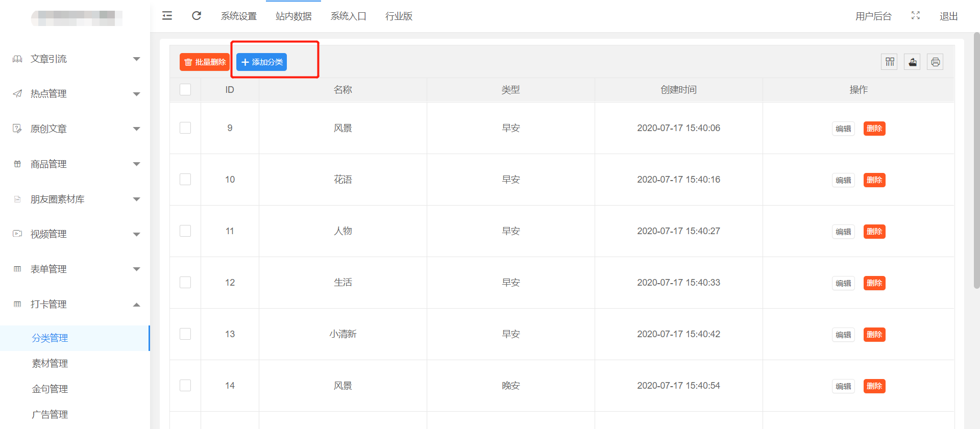Click the 添加分类 button
The width and height of the screenshot is (980, 429).
[261, 62]
